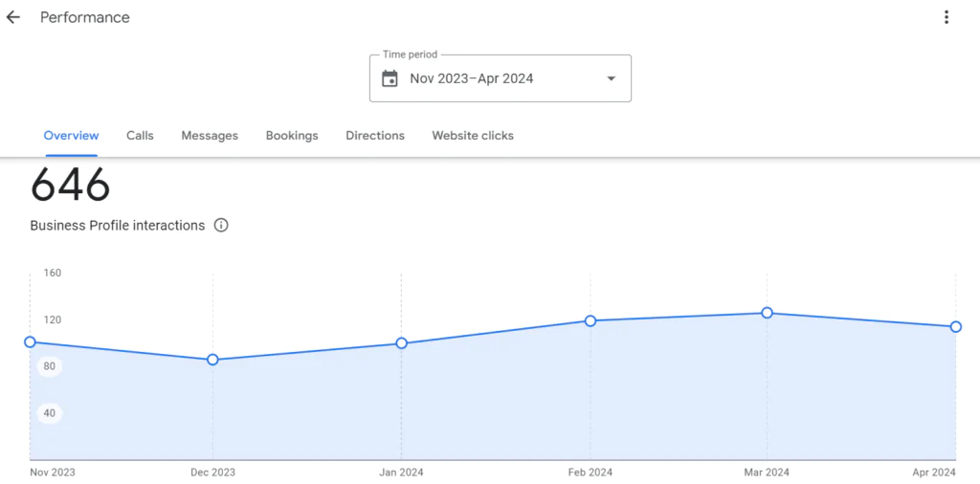Open the Calls tab
The image size is (980, 484).
pos(140,136)
